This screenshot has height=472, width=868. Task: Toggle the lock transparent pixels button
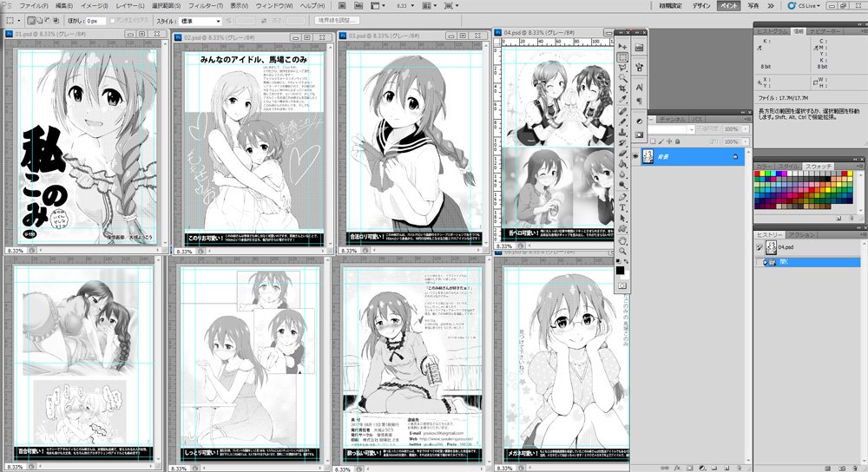click(654, 141)
